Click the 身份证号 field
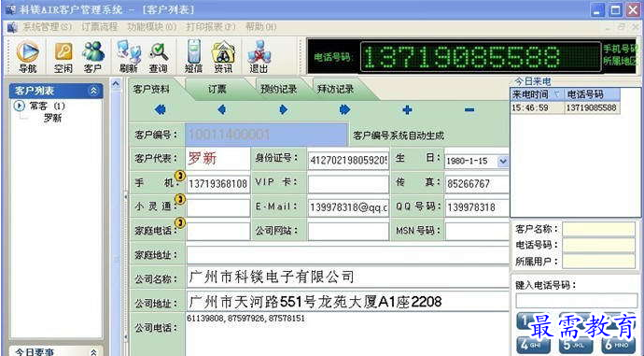Viewport: 644px width, 356px height. (x=348, y=161)
